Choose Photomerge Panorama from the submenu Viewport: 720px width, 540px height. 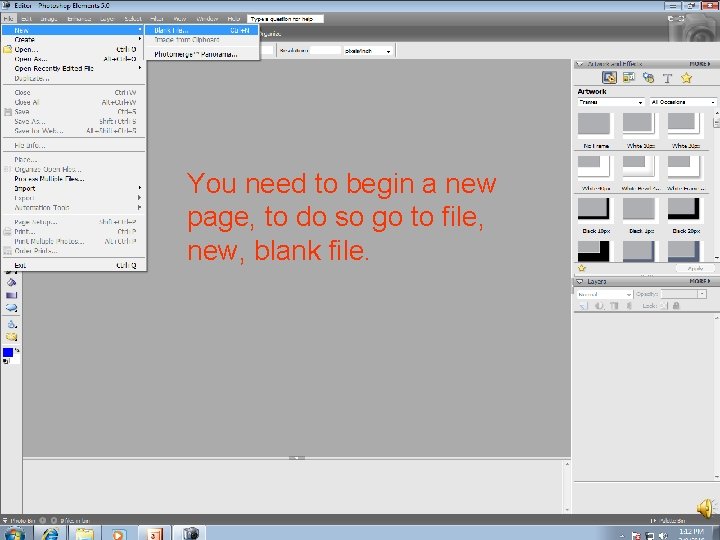pos(201,54)
